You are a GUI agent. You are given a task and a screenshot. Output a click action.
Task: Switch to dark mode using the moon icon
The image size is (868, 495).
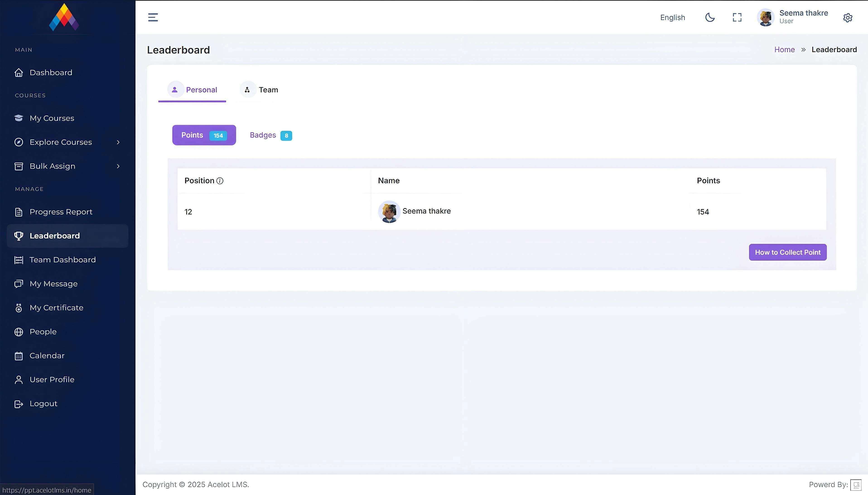(x=710, y=17)
